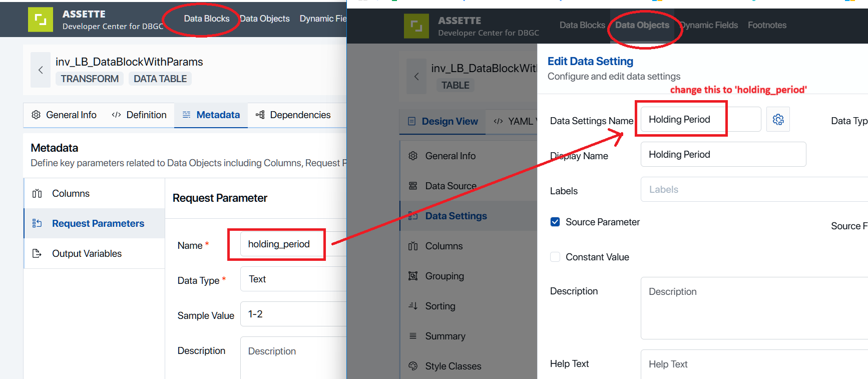868x379 pixels.
Task: Click the TRANSFORM tag
Action: pyautogui.click(x=90, y=79)
